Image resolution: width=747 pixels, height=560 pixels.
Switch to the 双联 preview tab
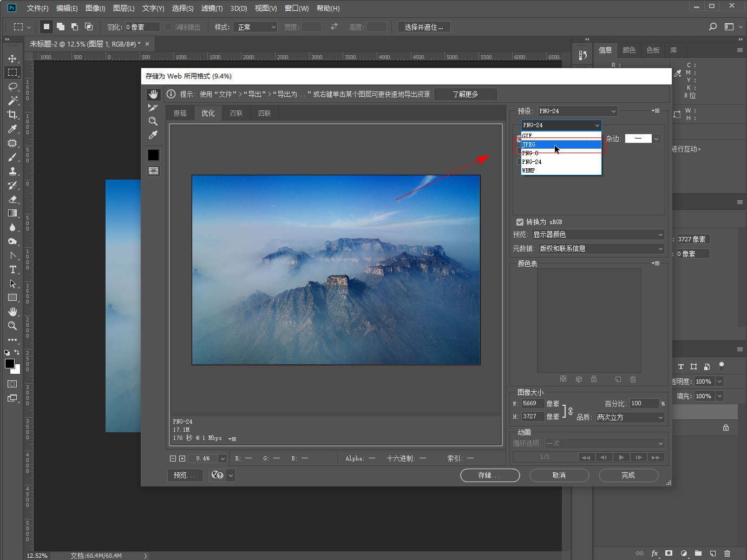point(236,113)
